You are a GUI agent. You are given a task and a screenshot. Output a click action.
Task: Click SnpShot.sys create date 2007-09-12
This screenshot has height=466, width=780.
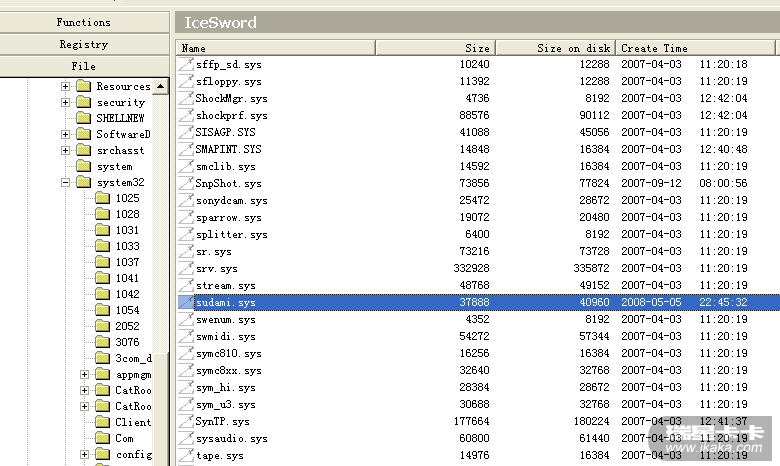point(651,183)
